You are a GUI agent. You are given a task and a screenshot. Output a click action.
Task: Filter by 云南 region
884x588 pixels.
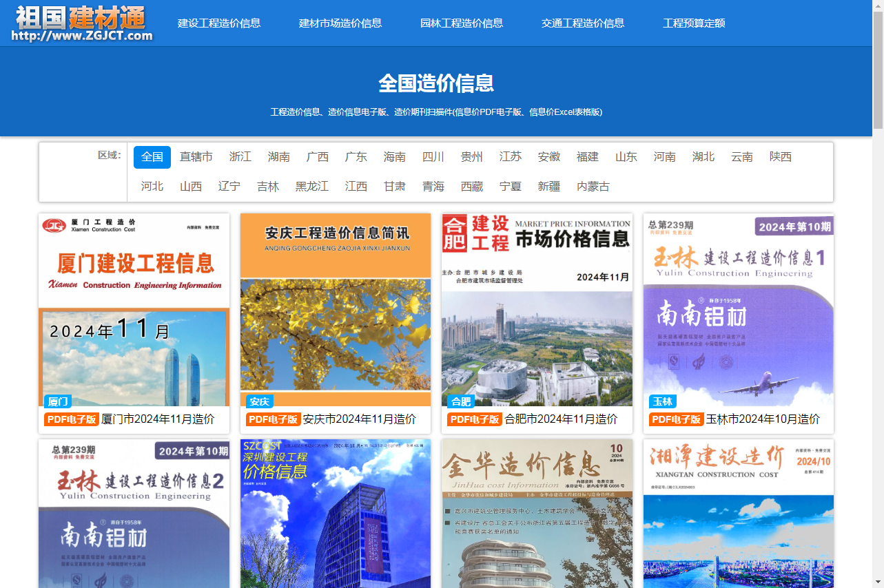tap(742, 157)
